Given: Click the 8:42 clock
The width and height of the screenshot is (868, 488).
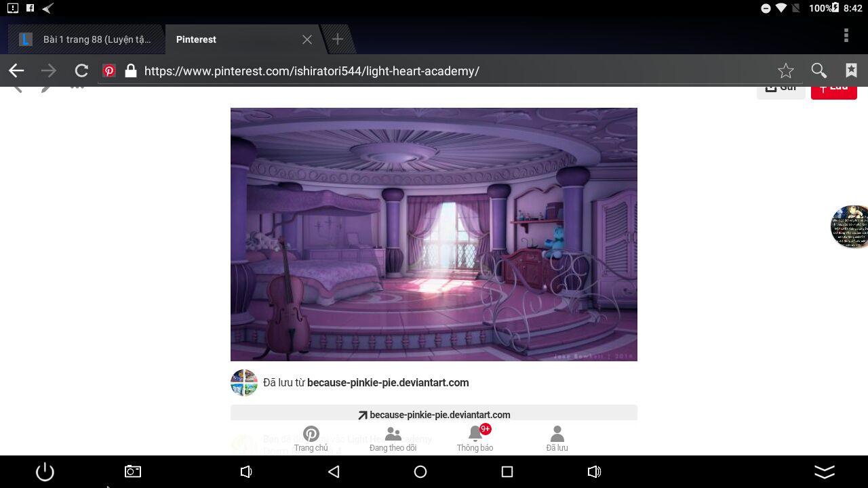Looking at the screenshot, I should (x=852, y=8).
